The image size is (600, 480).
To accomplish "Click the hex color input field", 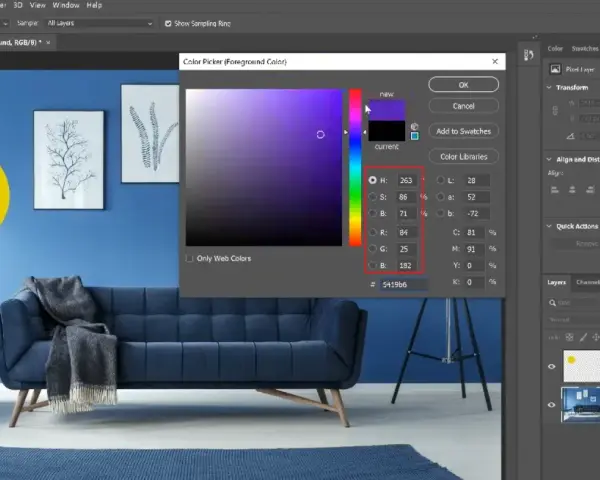I will (x=403, y=284).
